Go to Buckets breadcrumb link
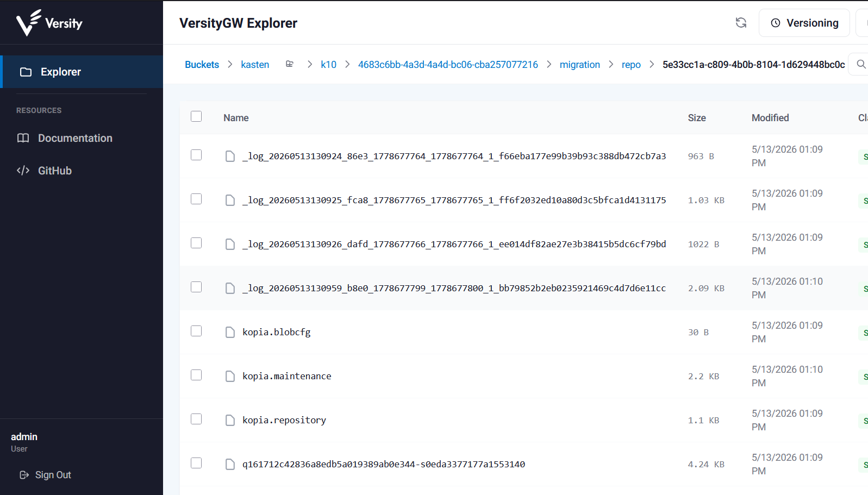The image size is (868, 495). click(x=202, y=65)
